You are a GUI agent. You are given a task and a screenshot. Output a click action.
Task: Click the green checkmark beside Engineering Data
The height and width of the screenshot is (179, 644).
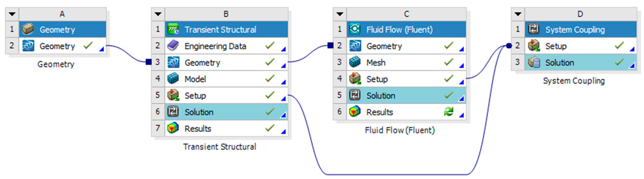tap(270, 46)
